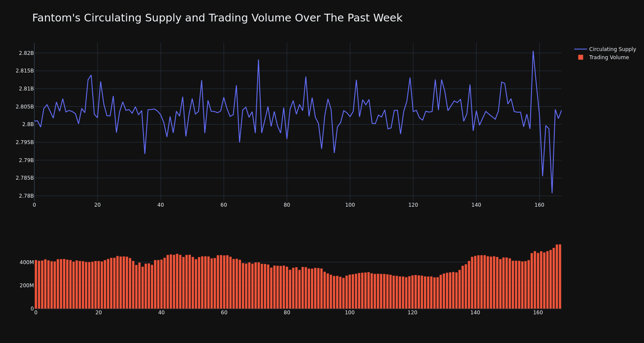Click the supply spike near hour 71
This screenshot has height=343, width=644.
[258, 60]
